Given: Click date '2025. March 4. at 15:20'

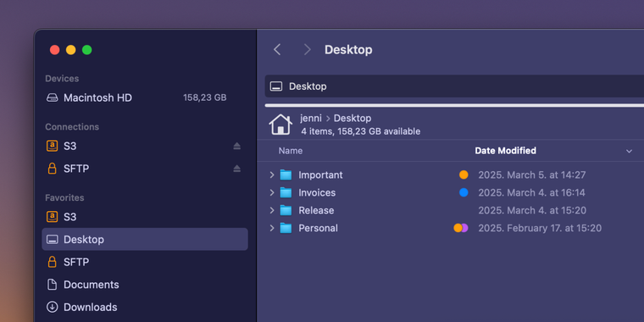Looking at the screenshot, I should click(x=532, y=210).
